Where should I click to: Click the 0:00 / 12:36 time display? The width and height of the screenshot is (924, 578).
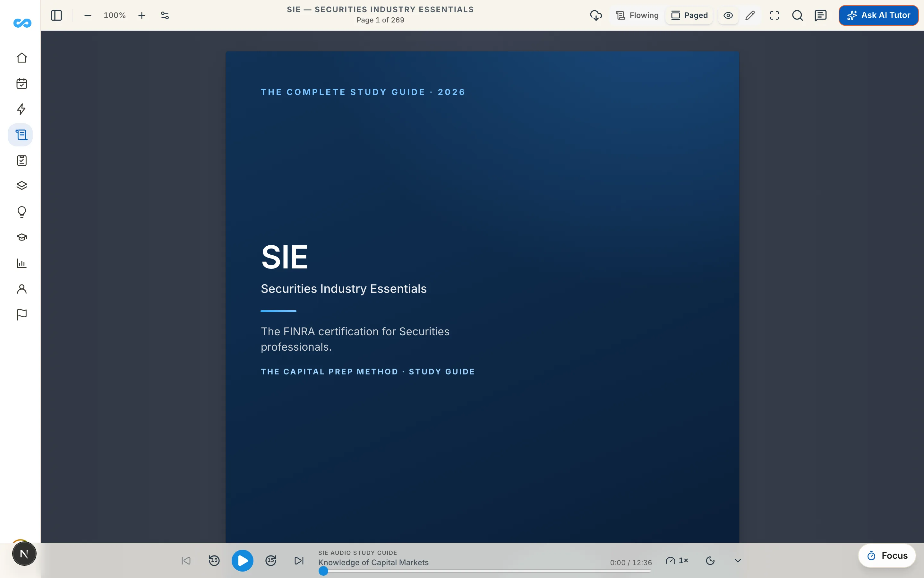click(x=631, y=563)
